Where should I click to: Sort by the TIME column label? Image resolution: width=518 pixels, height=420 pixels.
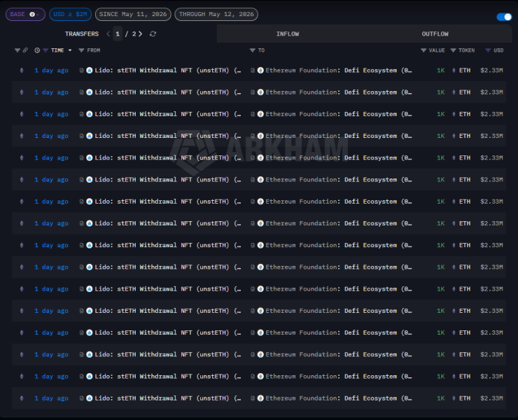[57, 50]
